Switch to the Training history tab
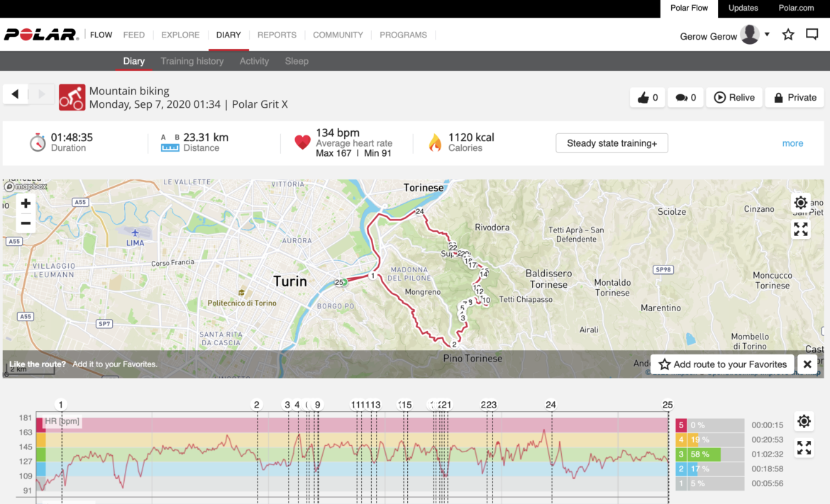 [x=192, y=61]
